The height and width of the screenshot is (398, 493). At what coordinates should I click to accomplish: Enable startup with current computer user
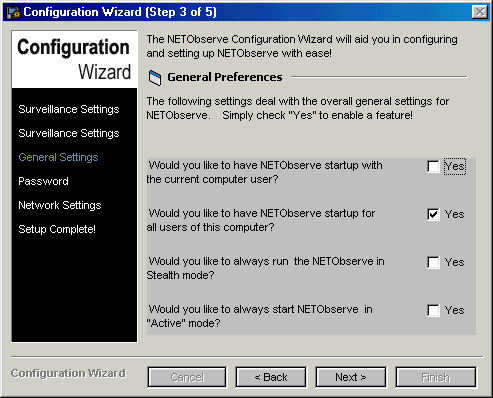pyautogui.click(x=433, y=166)
